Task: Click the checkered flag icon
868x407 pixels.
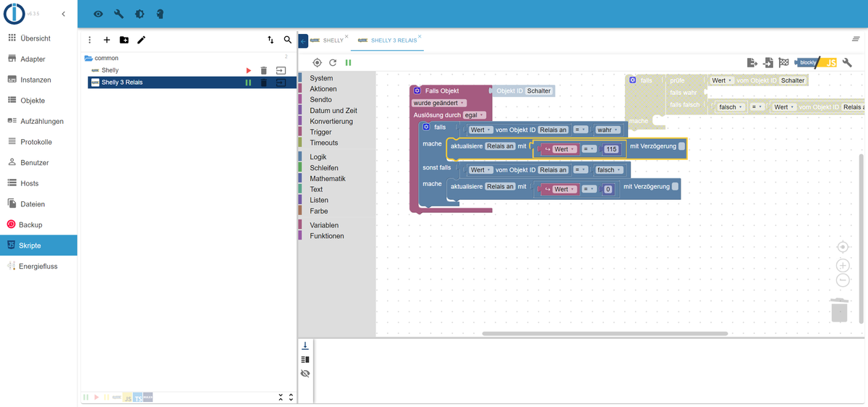Action: (783, 63)
